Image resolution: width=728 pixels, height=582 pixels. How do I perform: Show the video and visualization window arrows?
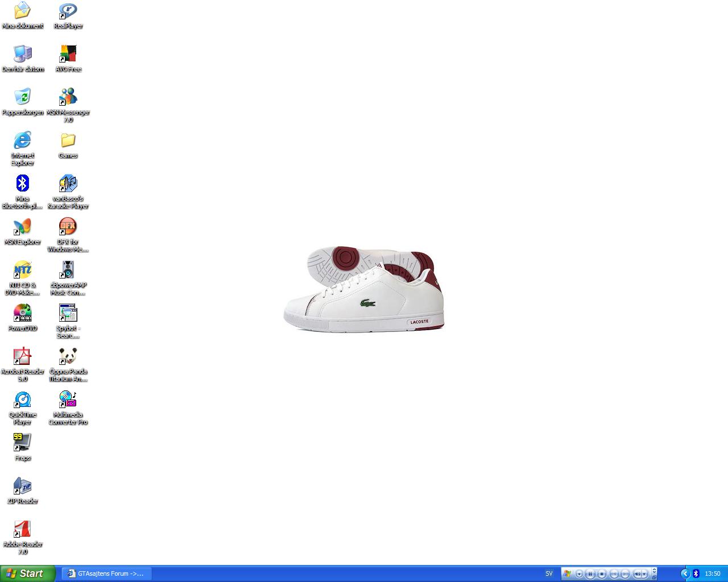[654, 570]
